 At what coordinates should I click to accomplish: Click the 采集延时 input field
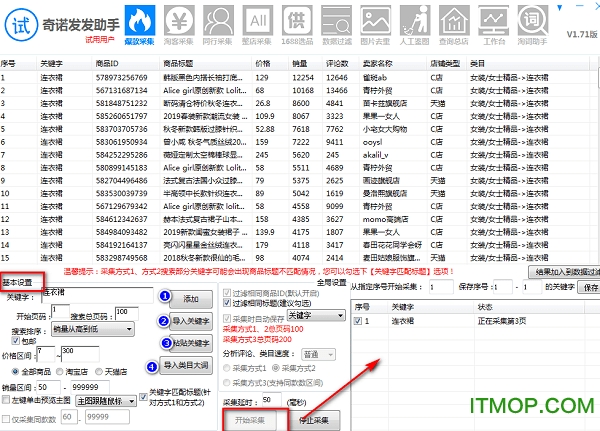pos(272,400)
